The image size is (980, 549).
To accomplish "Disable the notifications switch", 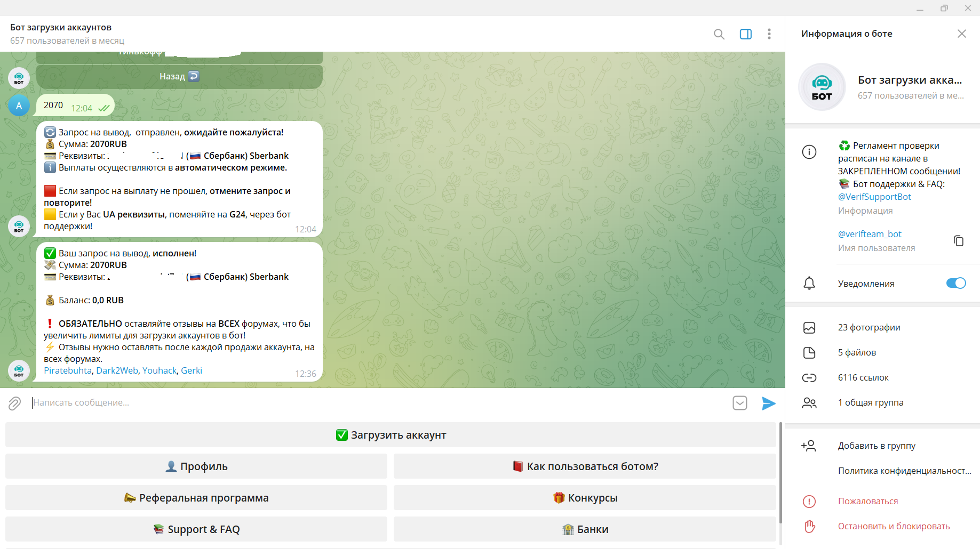I will (x=955, y=283).
